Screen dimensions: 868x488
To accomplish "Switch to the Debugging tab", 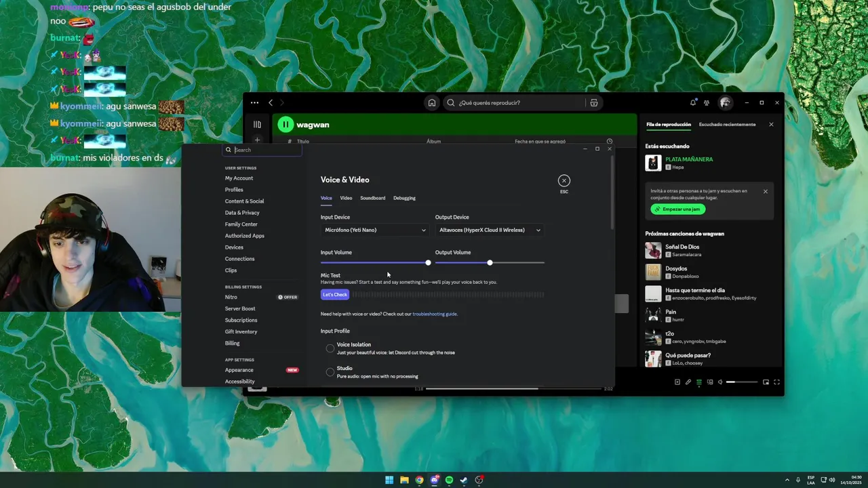I will (404, 198).
